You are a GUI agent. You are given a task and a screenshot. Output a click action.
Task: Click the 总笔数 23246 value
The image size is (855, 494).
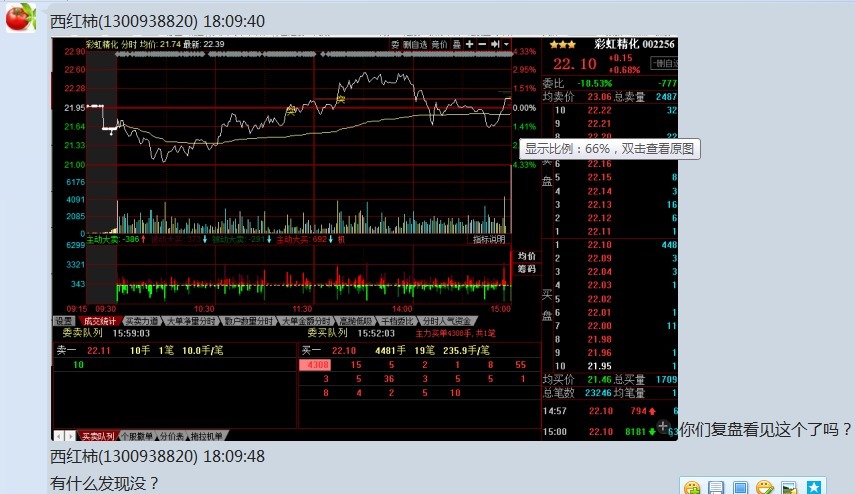(x=598, y=393)
